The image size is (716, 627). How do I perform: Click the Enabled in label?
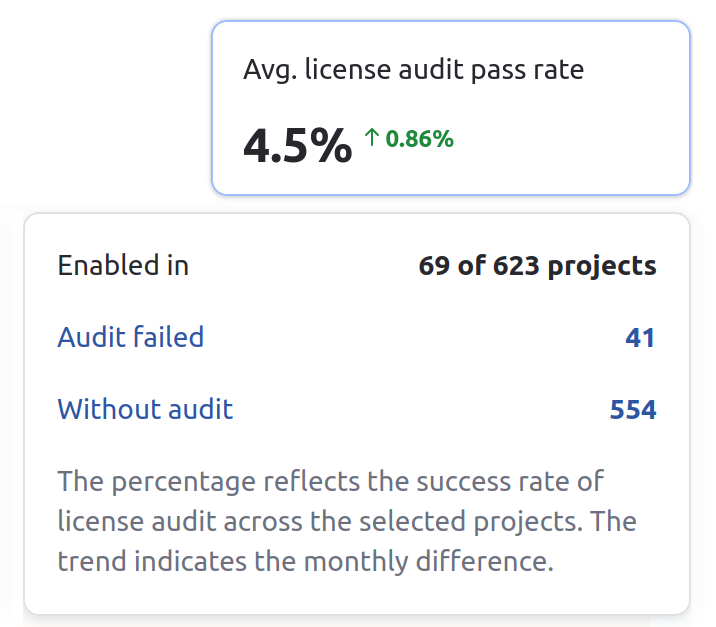(123, 266)
